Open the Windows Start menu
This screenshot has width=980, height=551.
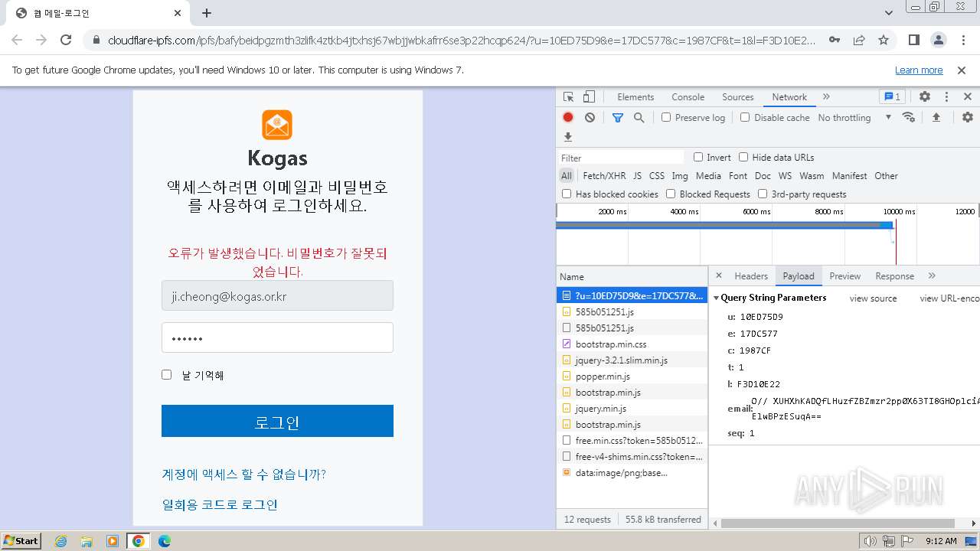point(21,541)
